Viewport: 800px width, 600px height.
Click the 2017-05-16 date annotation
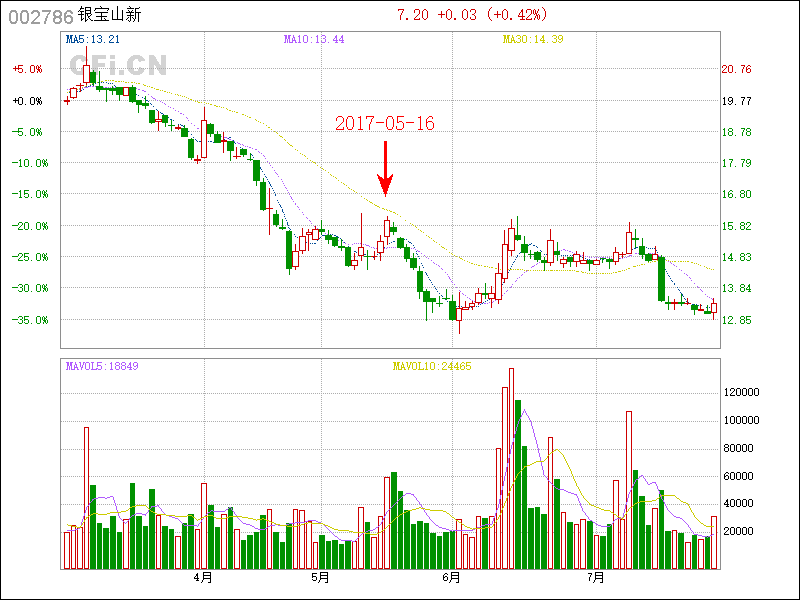pos(385,123)
